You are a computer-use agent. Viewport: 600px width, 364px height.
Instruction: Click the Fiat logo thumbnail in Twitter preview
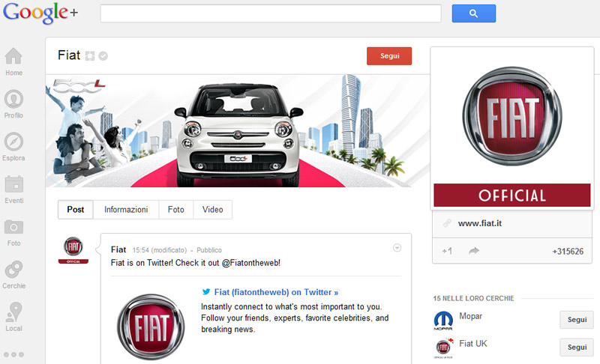click(x=151, y=327)
